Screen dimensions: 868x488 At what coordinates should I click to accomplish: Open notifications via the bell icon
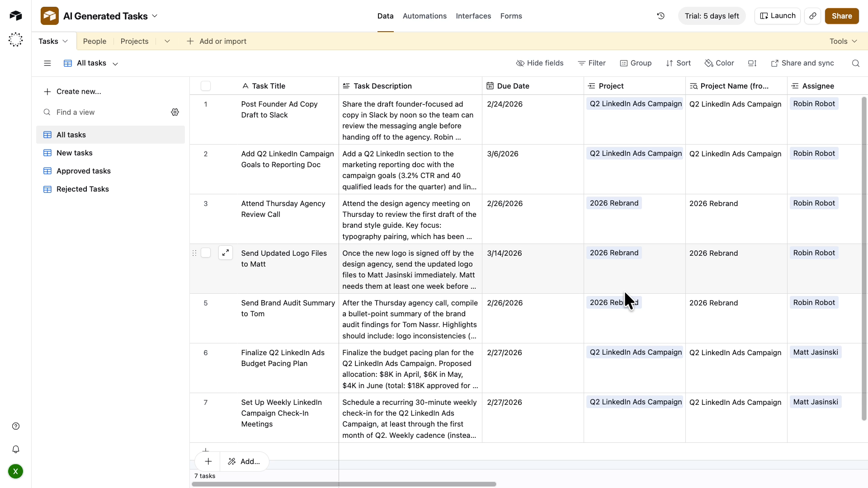tap(15, 449)
